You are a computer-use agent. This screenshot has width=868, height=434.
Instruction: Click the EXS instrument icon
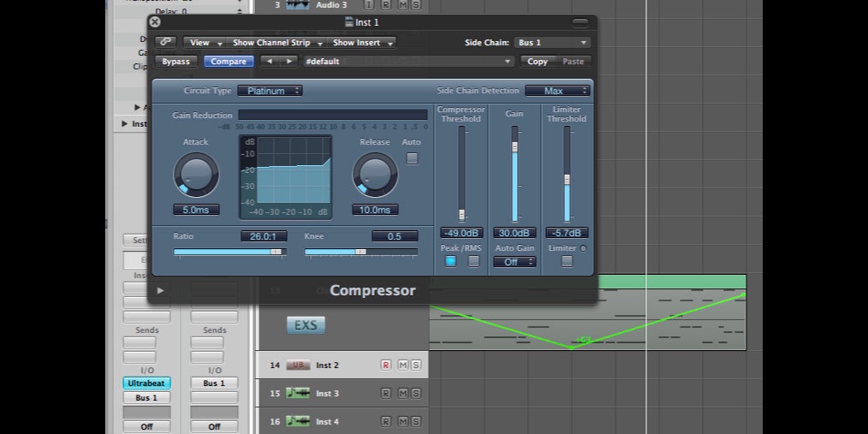pos(306,325)
